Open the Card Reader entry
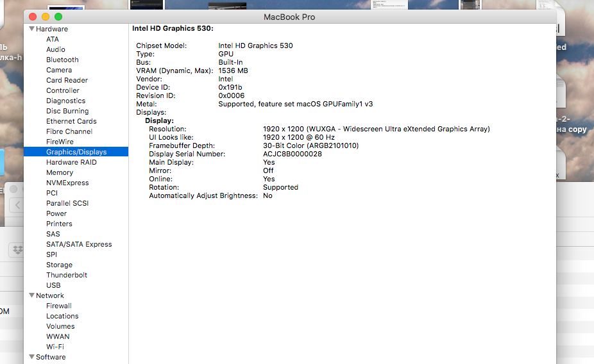594x364 pixels. pyautogui.click(x=67, y=80)
